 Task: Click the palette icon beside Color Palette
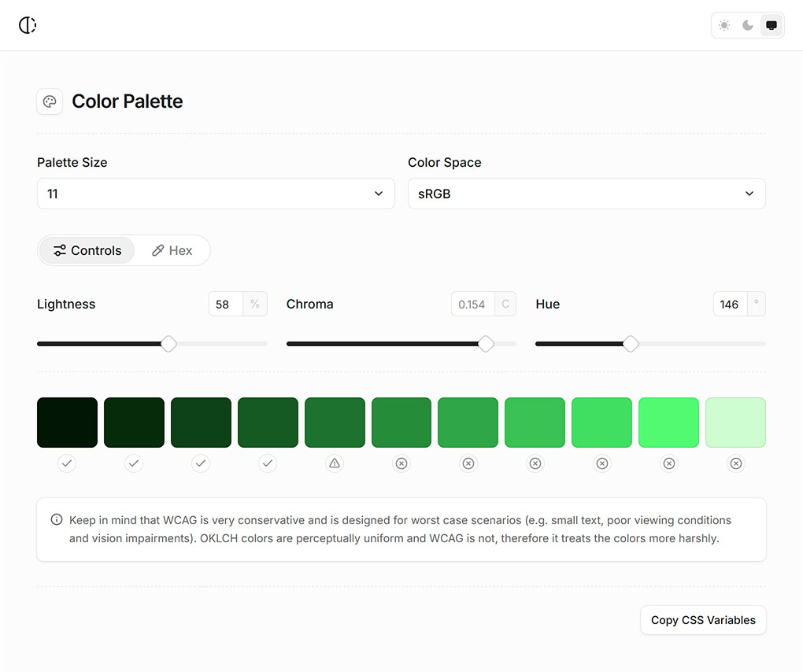point(50,102)
